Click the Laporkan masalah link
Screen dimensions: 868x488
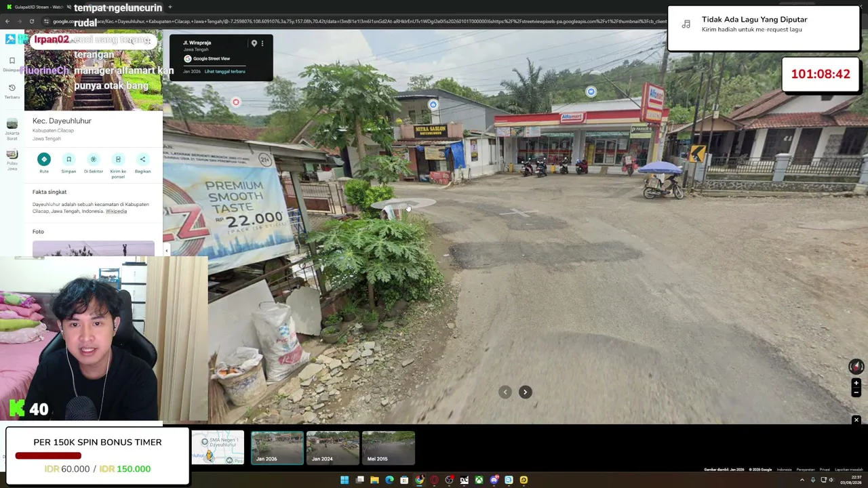tap(849, 470)
